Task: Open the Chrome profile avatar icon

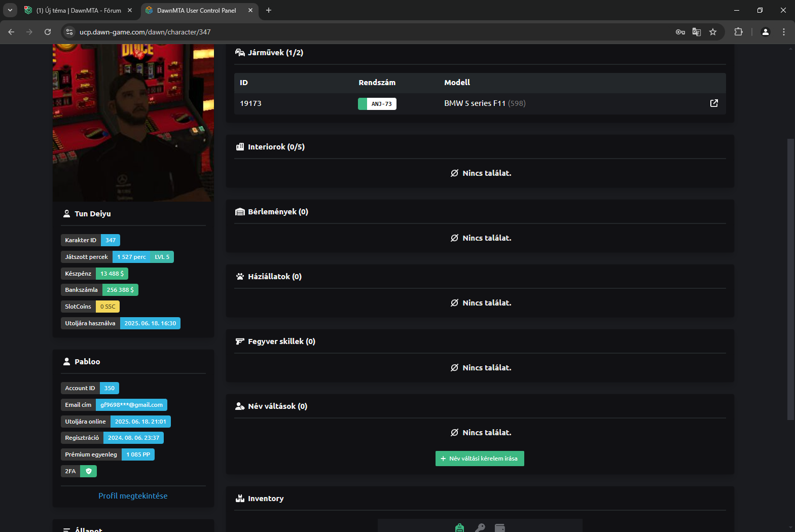Action: coord(766,32)
